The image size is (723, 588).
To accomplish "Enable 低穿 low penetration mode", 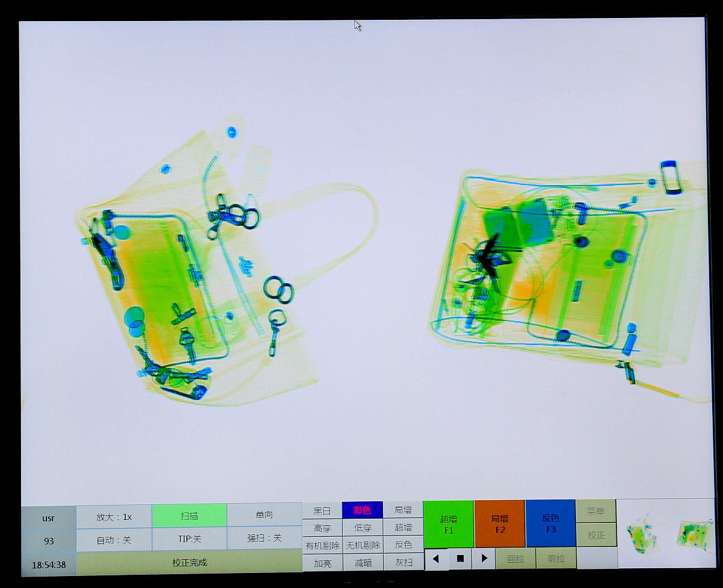I will [x=362, y=528].
